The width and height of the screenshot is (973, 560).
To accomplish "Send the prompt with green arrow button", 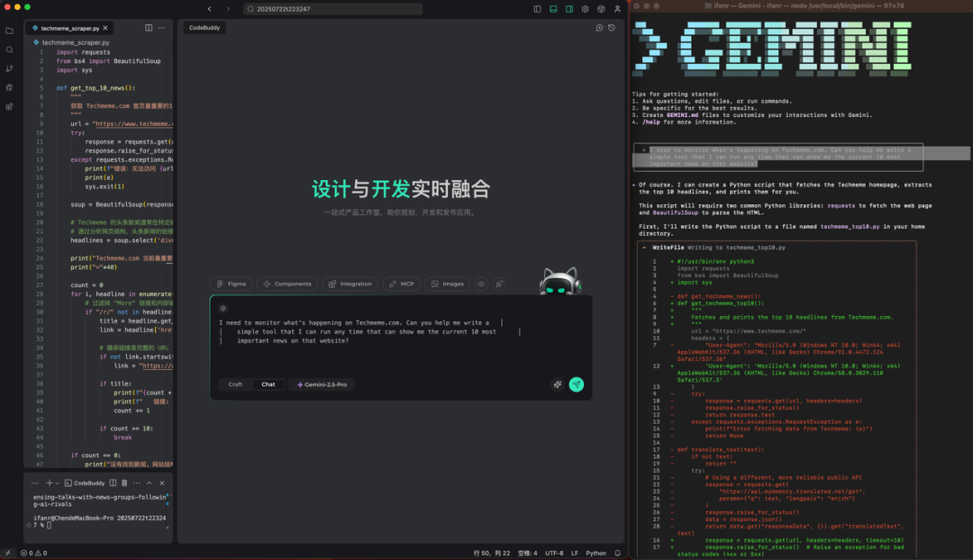I will (577, 384).
